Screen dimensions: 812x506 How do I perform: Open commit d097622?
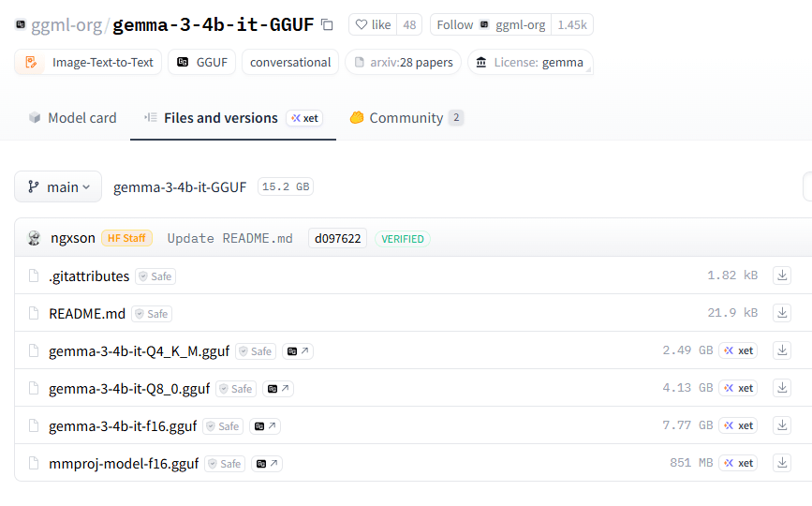coord(338,238)
